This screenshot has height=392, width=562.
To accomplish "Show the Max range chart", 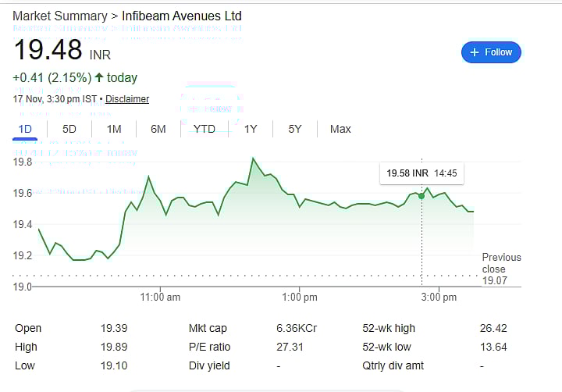I will point(340,129).
